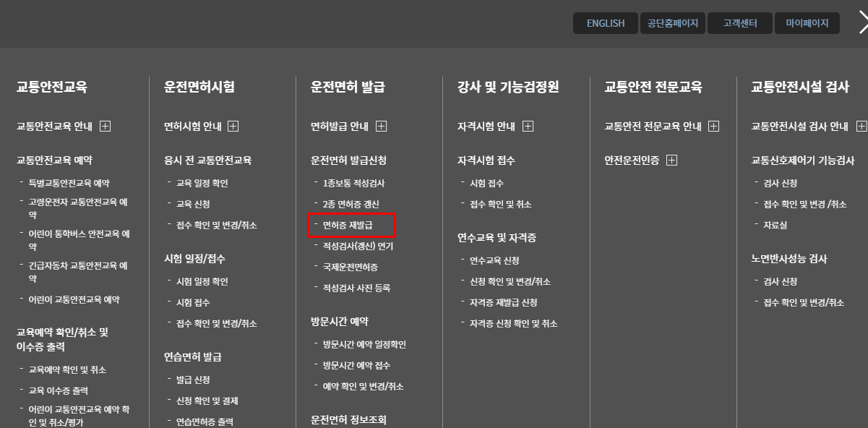Select 1종보통 적성검사 link
868x428 pixels.
[355, 184]
